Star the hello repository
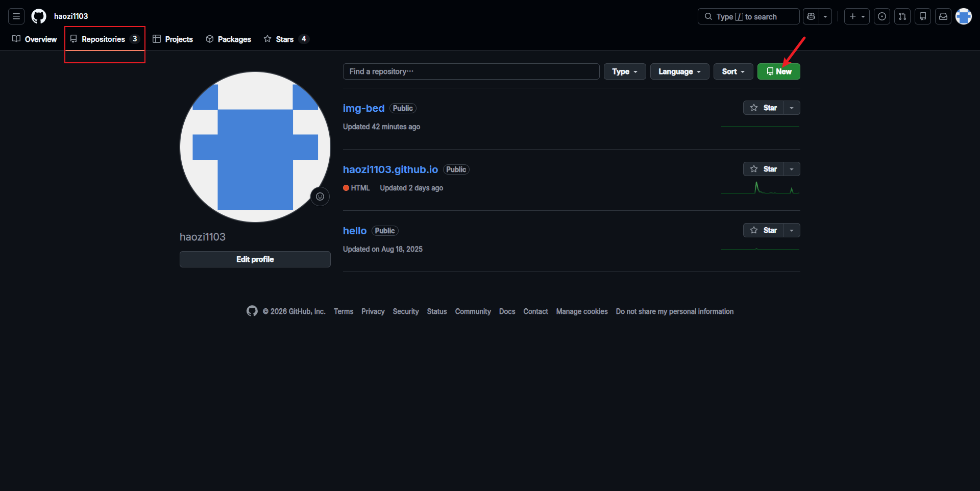The height and width of the screenshot is (491, 980). [x=763, y=230]
